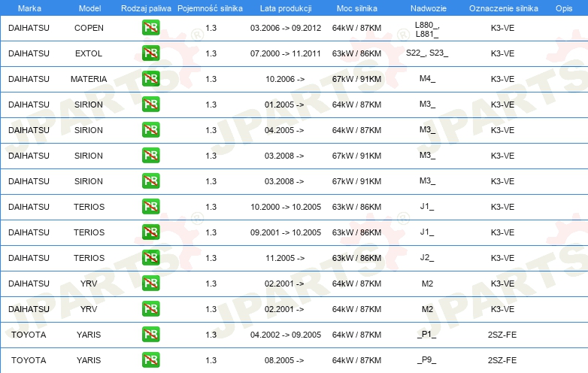588x373 pixels.
Task: Click production dates 04.2002 -> 09.2005
Action: point(286,335)
